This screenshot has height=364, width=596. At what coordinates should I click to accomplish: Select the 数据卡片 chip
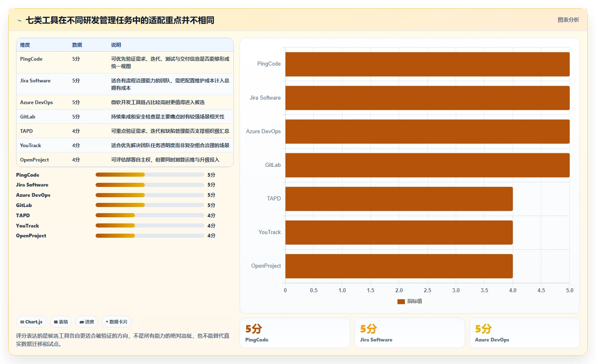pyautogui.click(x=116, y=322)
